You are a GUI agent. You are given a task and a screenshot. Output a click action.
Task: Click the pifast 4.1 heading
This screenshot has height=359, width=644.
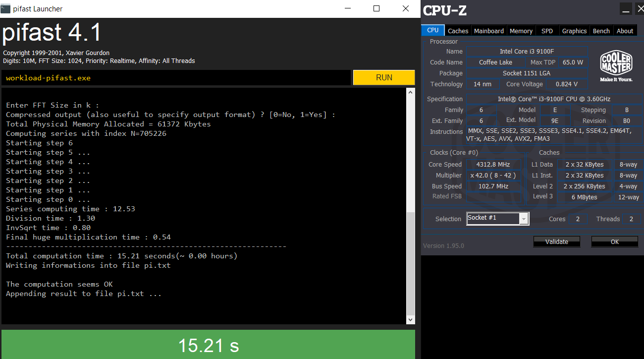(x=52, y=33)
